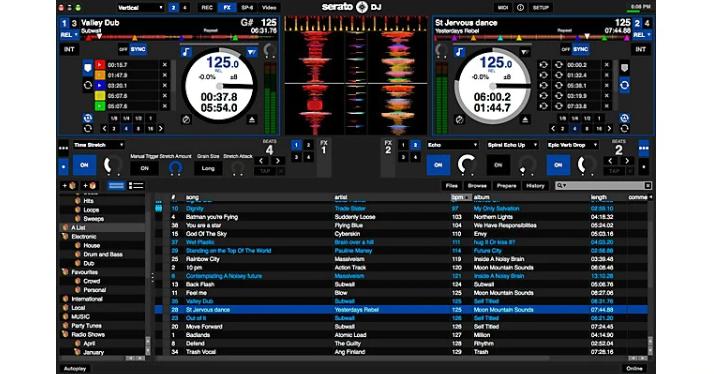Open the History tab

[x=535, y=185]
